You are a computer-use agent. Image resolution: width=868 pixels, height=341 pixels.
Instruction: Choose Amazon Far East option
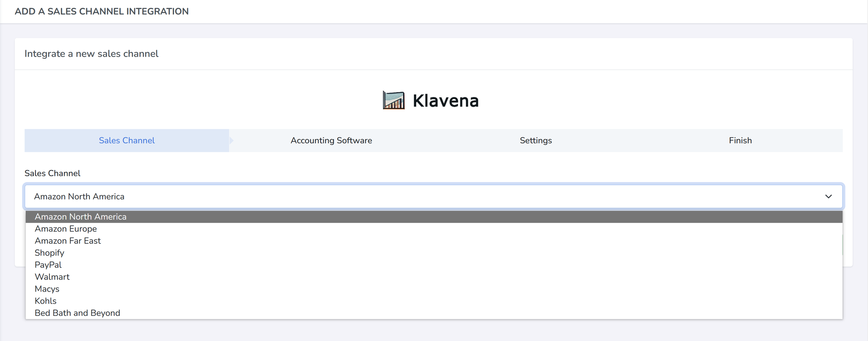[434, 241]
